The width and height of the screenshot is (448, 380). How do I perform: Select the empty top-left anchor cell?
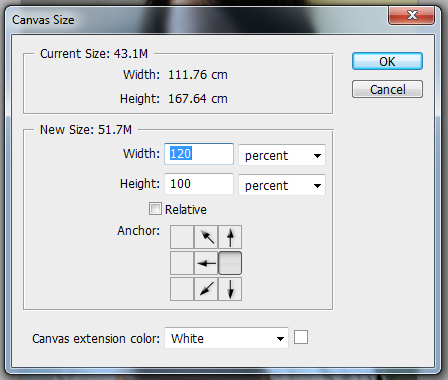(182, 237)
